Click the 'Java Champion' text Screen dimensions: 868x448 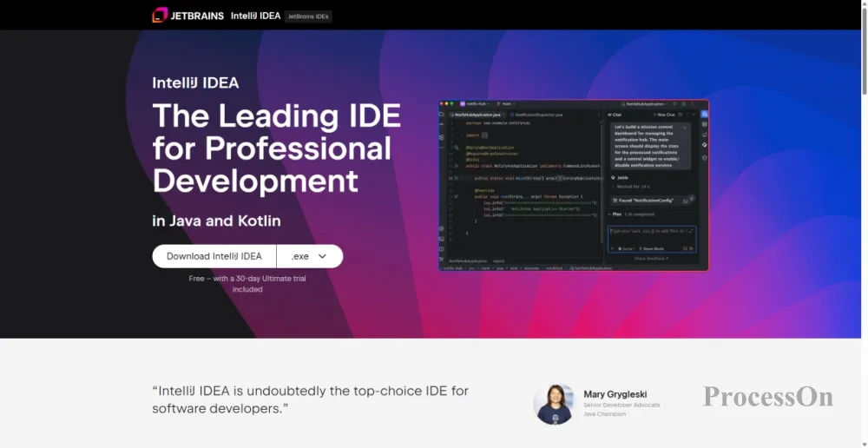[x=604, y=413]
